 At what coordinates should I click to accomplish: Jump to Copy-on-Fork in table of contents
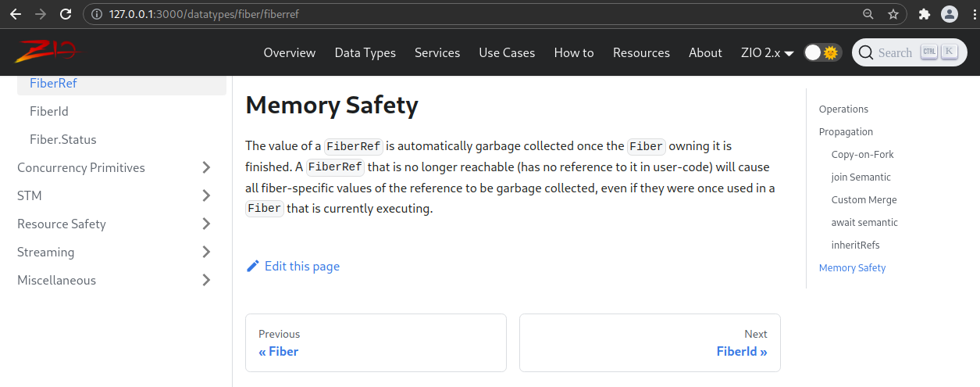(863, 155)
